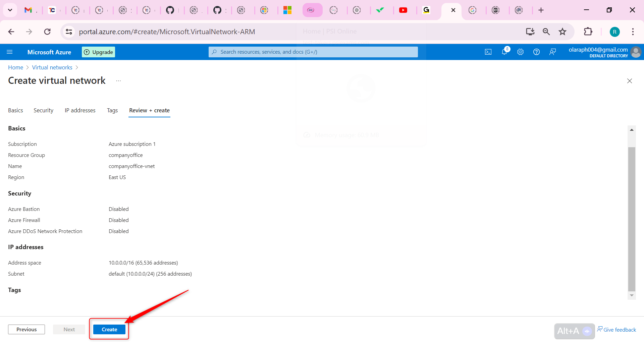644x342 pixels.
Task: Close the Create virtual network blade
Action: (x=630, y=81)
